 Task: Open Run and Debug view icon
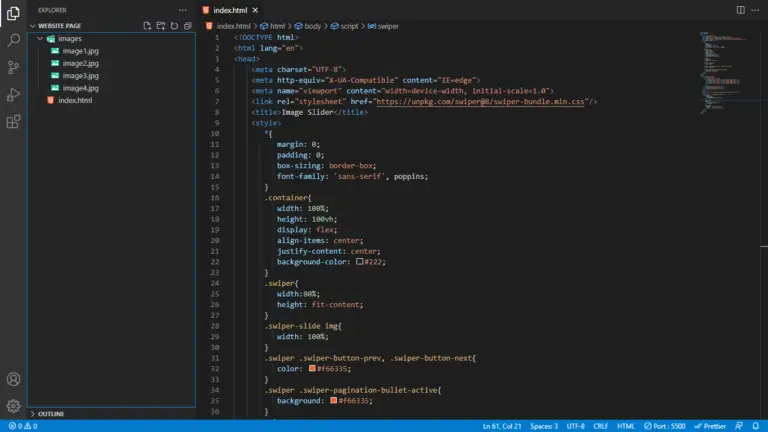click(13, 95)
